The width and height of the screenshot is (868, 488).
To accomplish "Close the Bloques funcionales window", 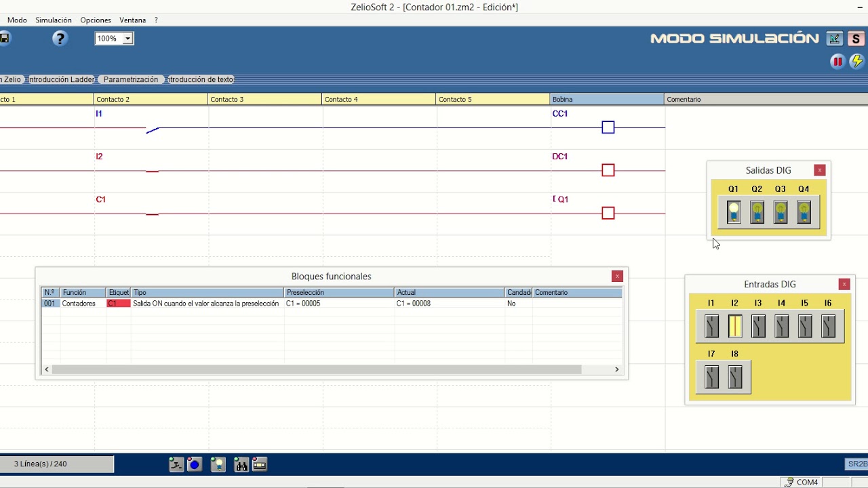I will click(617, 276).
